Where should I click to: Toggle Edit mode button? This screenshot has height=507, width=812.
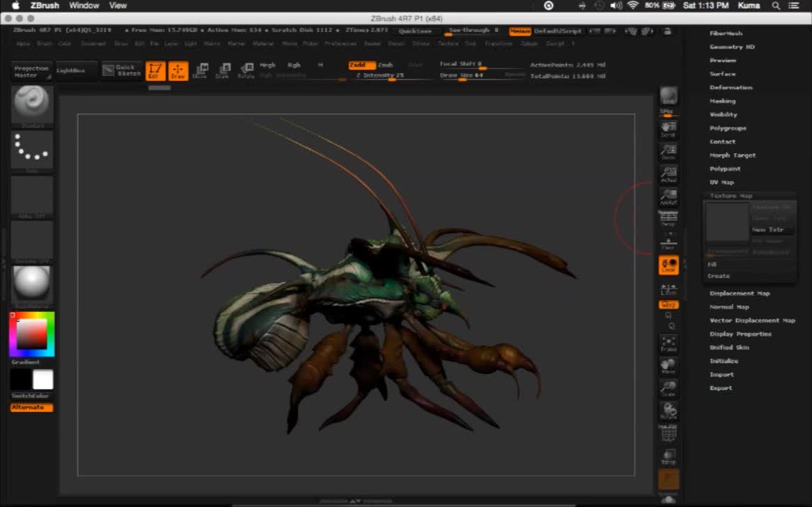pyautogui.click(x=155, y=71)
